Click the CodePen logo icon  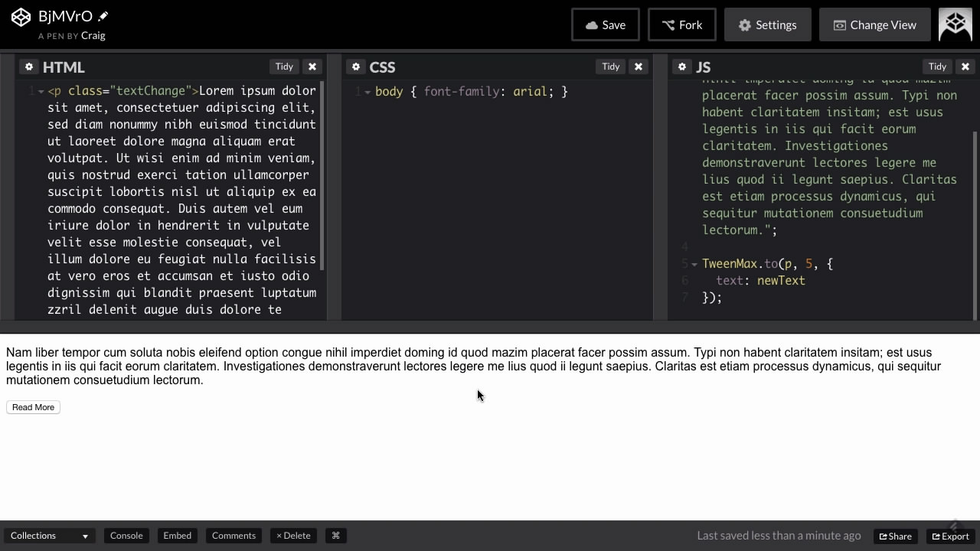click(21, 17)
